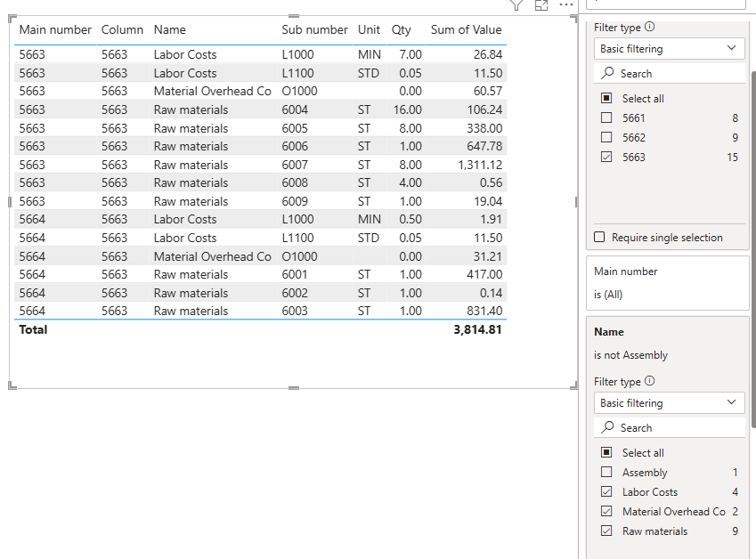
Task: Click the info icon next to the upper Filter type label
Action: (649, 27)
